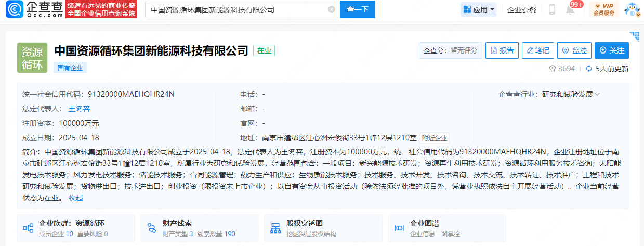
Task: Open the 企查查 Qcc.com logo homepage
Action: point(34,9)
